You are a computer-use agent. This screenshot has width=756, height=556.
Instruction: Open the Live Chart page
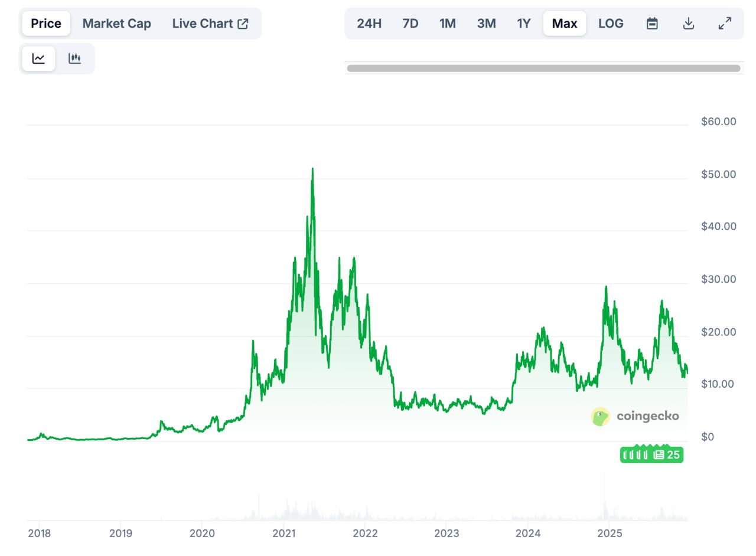point(203,23)
